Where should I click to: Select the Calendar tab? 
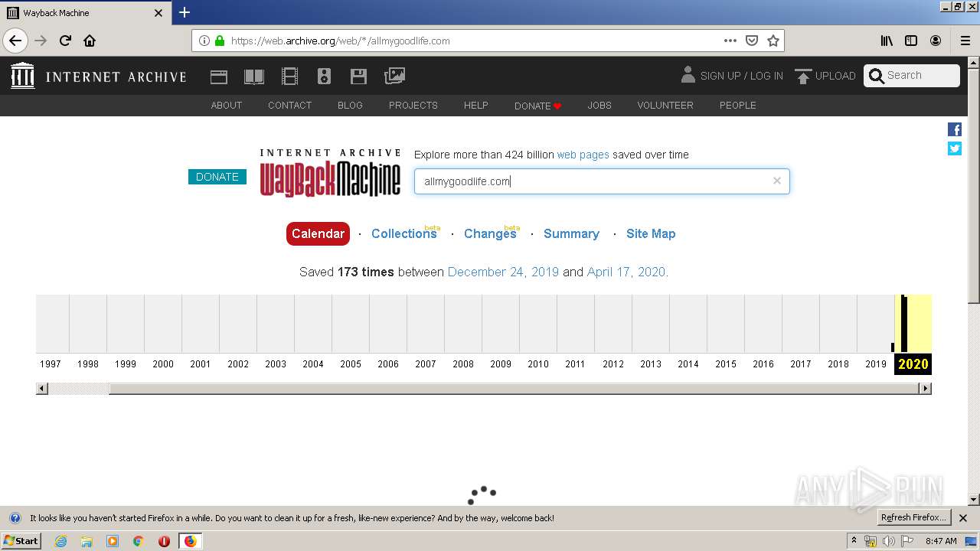pyautogui.click(x=318, y=233)
